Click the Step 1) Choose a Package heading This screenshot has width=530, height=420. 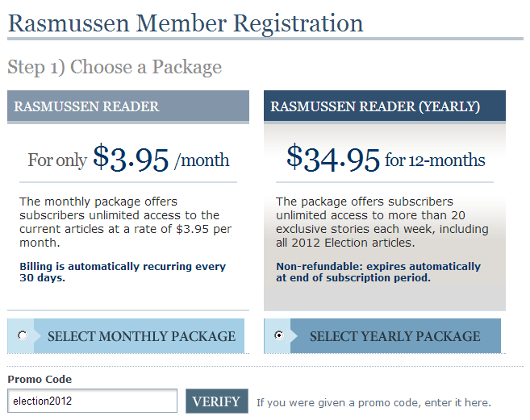(115, 67)
